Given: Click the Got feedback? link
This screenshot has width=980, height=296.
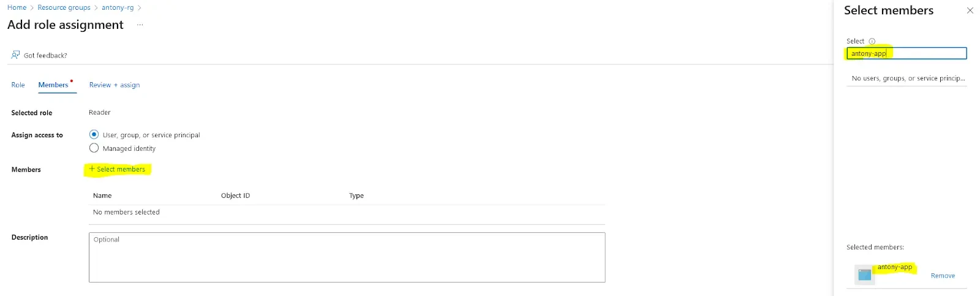Looking at the screenshot, I should point(45,56).
